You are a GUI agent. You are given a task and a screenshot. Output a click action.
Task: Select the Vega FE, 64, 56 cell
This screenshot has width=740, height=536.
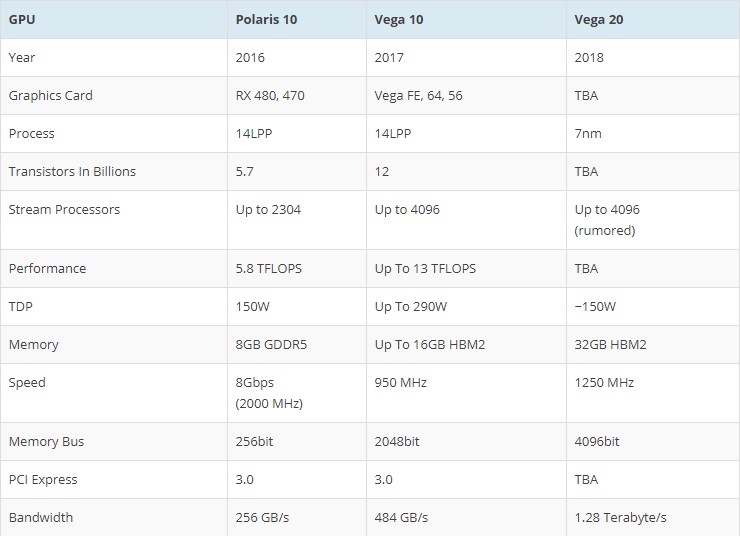(418, 96)
